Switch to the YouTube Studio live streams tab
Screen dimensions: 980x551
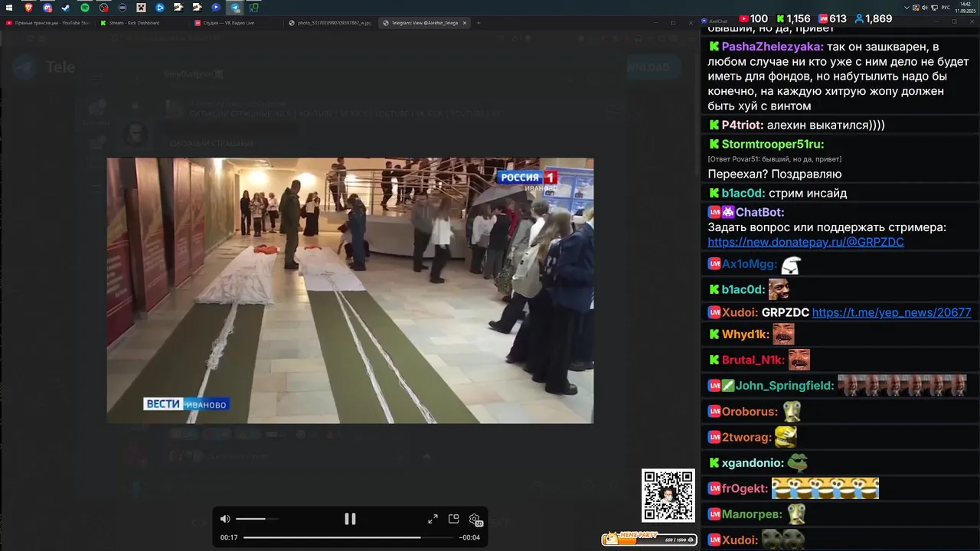pos(48,23)
